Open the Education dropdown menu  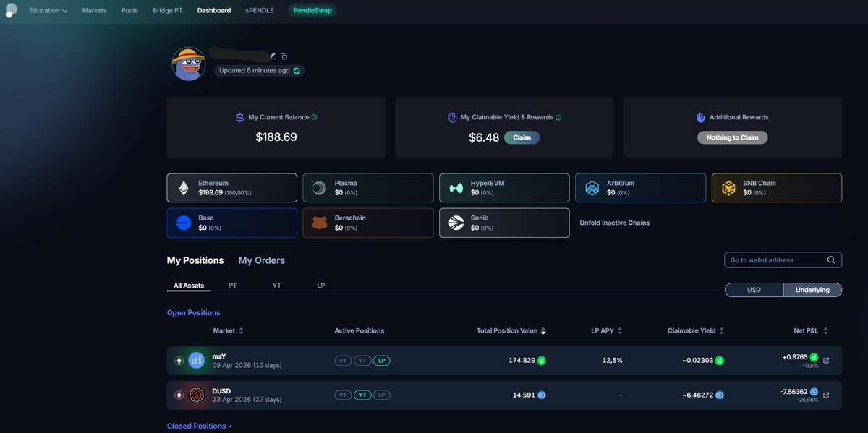tap(48, 10)
